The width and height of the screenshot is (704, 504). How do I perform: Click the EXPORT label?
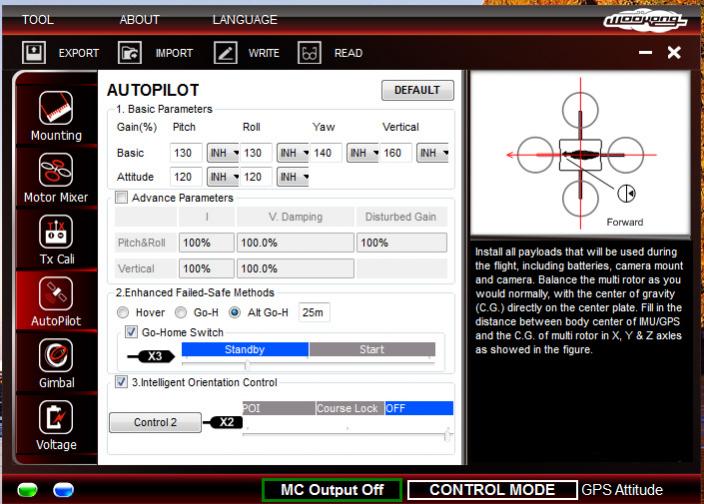79,53
